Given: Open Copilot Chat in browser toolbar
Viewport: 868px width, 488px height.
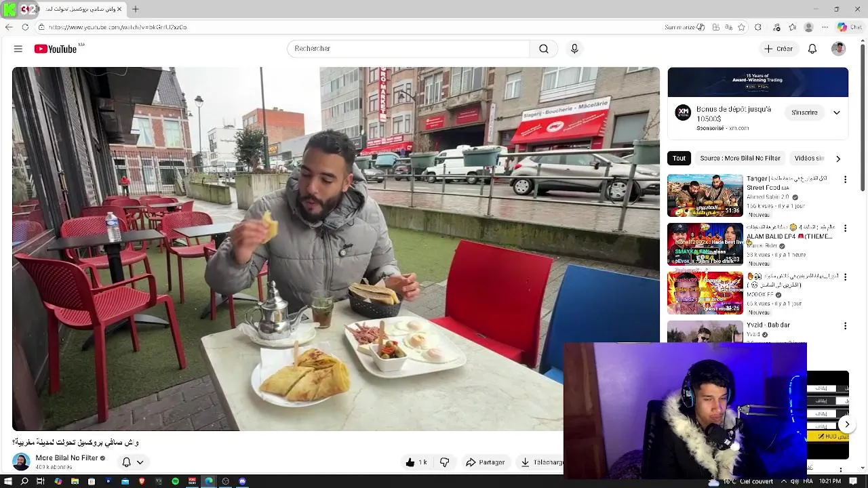Looking at the screenshot, I should coord(849,27).
